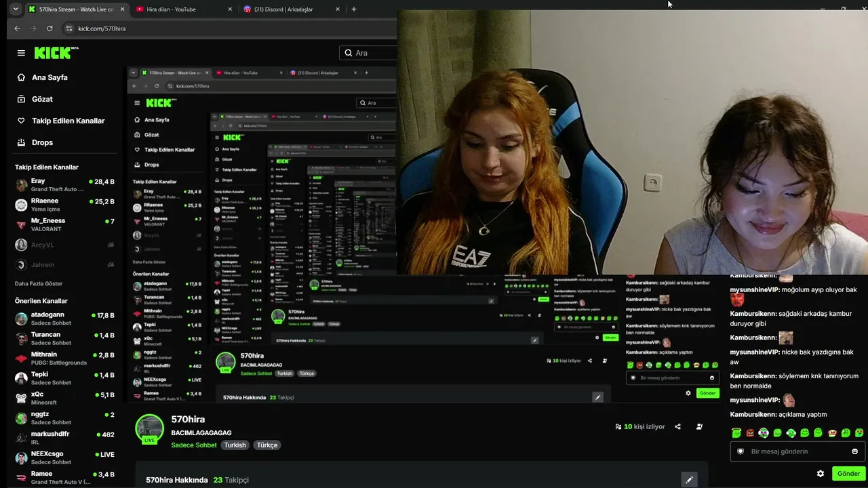Edit the 570hira Hakkında section with the pencil
Image resolution: width=868 pixels, height=488 pixels.
pos(689,480)
